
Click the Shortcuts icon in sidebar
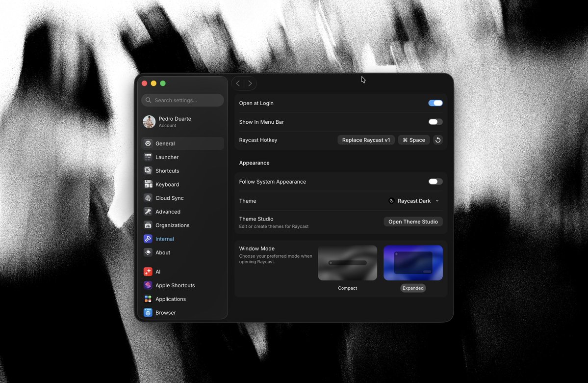(148, 170)
